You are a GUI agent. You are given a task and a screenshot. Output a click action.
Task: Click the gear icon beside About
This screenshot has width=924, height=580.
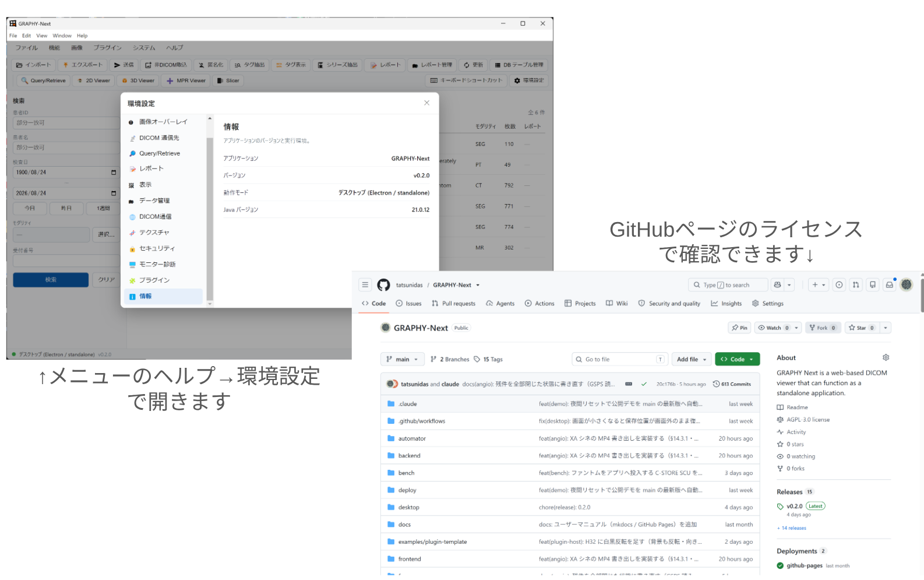[886, 357]
